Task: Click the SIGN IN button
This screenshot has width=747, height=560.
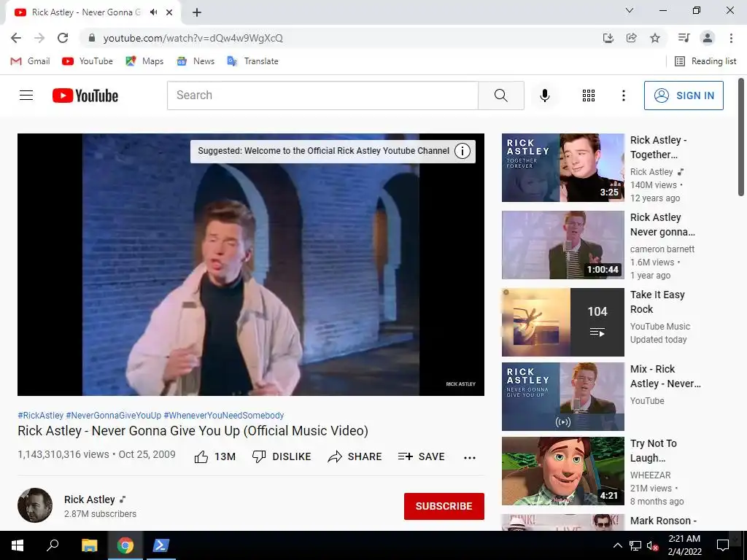Action: [684, 96]
